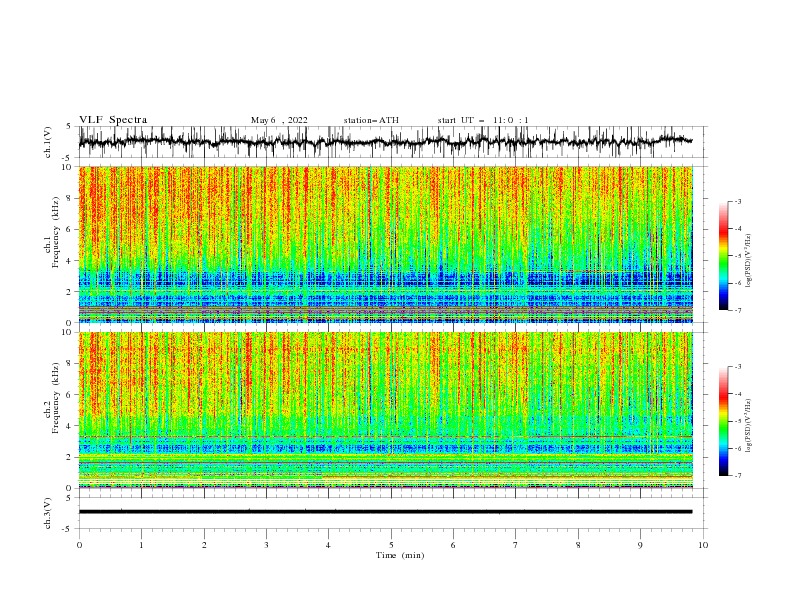
Task: Click the 'ch.2 Frequency (kHz)' axis label
Action: 52,398
